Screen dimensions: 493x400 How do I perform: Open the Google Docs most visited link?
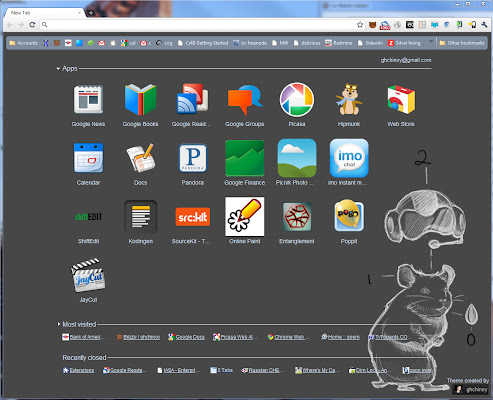(x=186, y=337)
